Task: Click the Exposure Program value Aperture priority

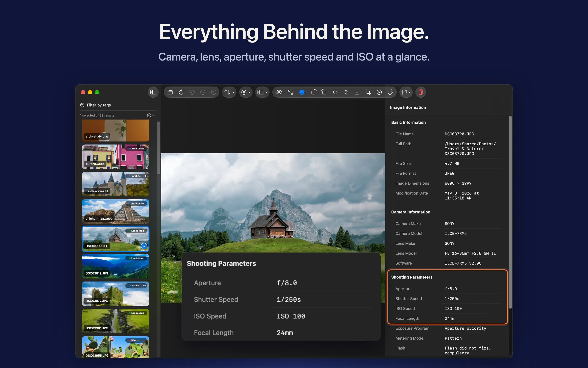Action: (x=465, y=328)
